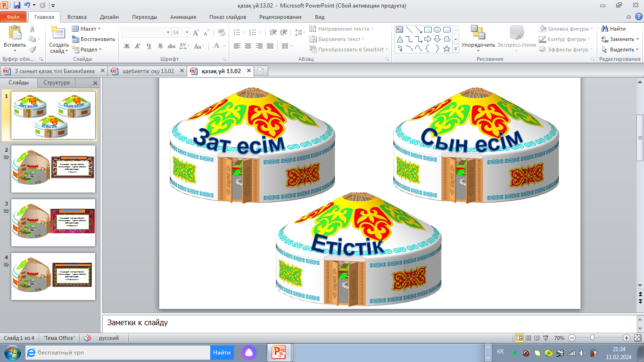Click the Найти button in taskbar search
The width and height of the screenshot is (644, 362).
(x=222, y=352)
